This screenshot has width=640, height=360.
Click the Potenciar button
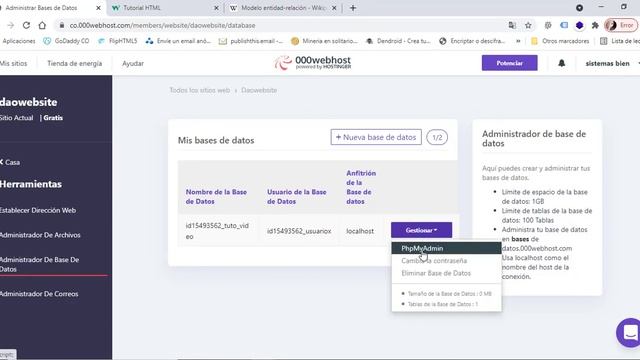coord(509,63)
